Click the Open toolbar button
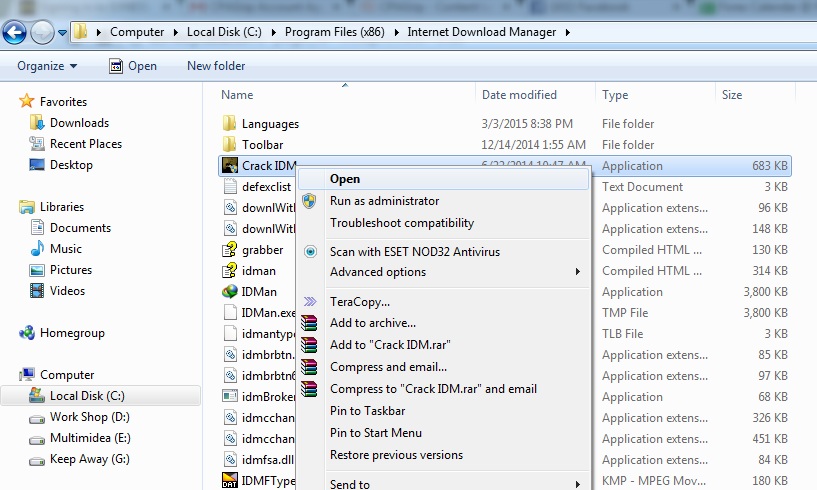Viewport: 817px width, 490px height. (133, 66)
